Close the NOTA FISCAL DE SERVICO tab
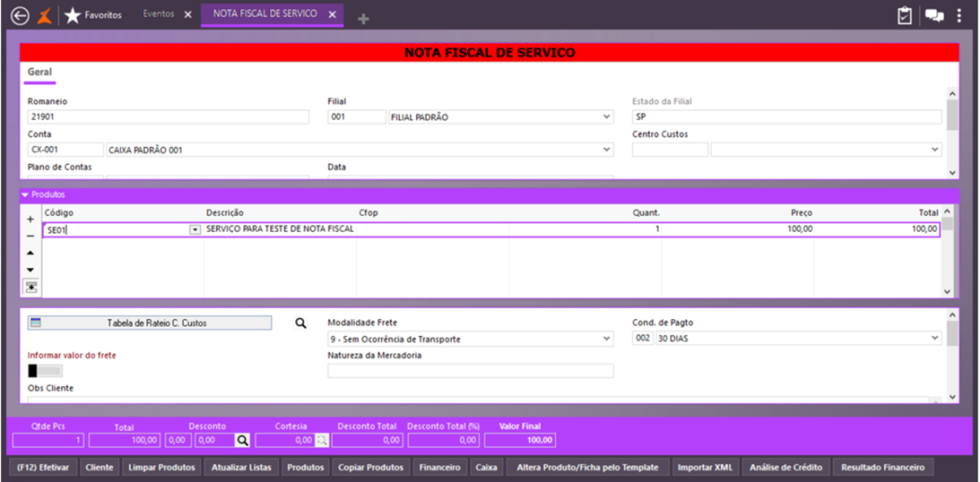This screenshot has height=482, width=980. tap(333, 14)
